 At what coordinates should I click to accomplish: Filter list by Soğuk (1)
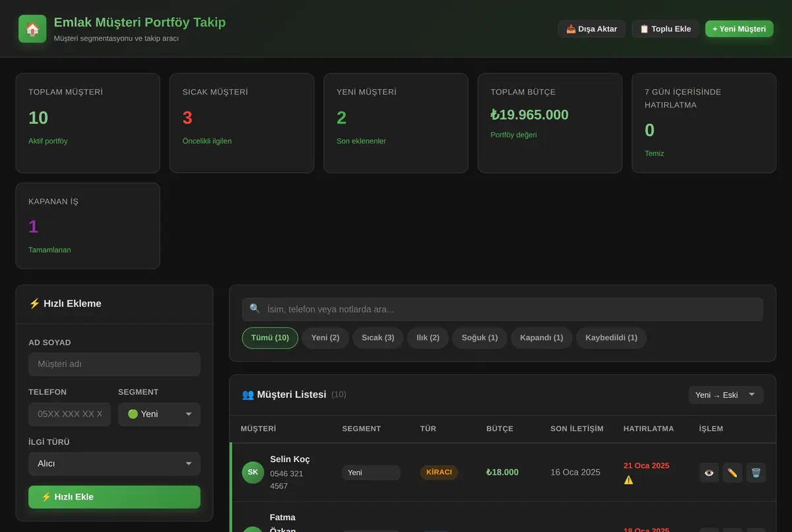480,338
